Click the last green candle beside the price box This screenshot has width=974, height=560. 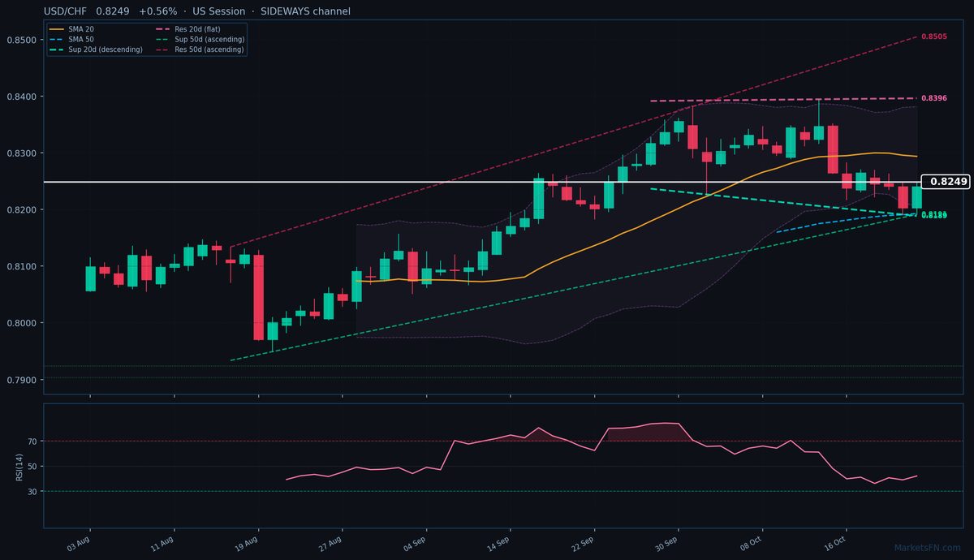(917, 198)
